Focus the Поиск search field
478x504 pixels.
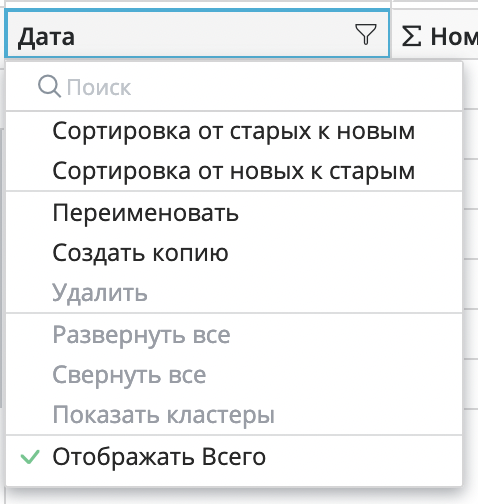pos(234,87)
